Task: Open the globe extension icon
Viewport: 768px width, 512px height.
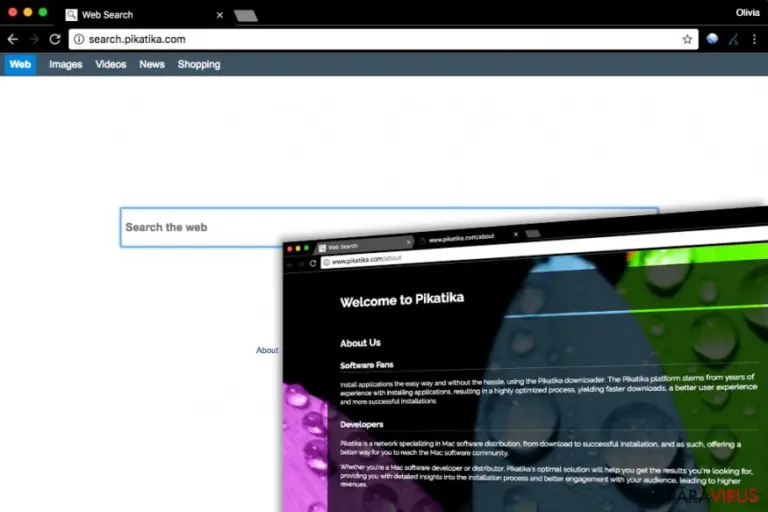Action: [712, 39]
